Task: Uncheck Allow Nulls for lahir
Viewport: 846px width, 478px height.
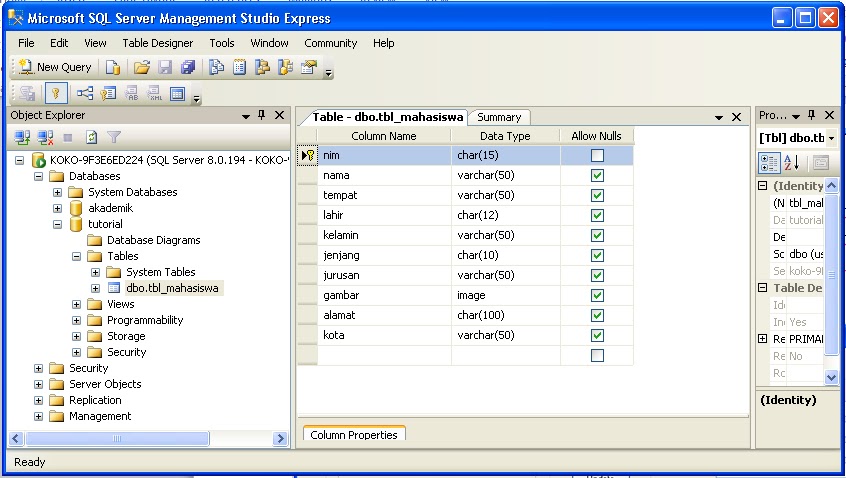Action: pyautogui.click(x=597, y=215)
